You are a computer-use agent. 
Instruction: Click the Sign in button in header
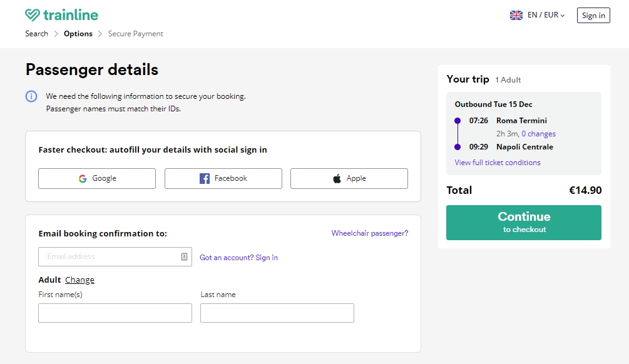593,15
